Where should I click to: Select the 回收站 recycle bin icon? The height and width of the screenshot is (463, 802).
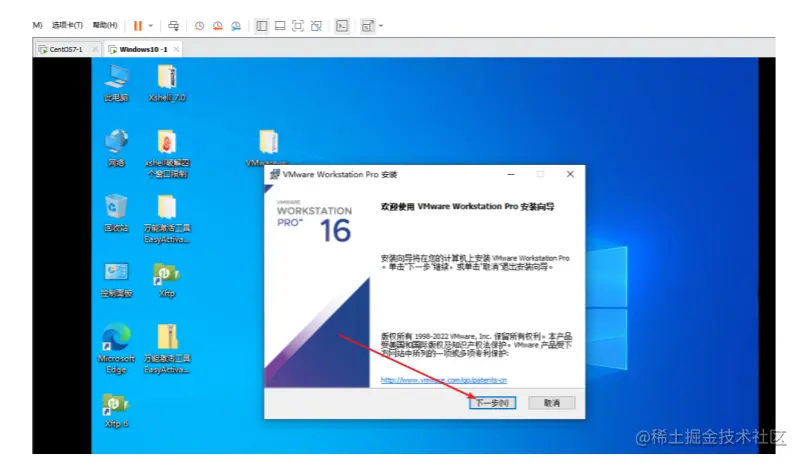pos(116,213)
